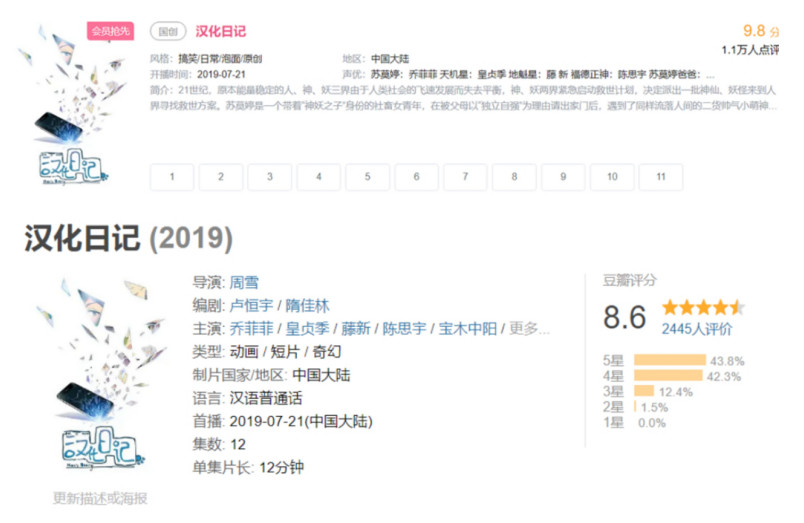
Task: Click 1.1万人点评 review count
Action: point(750,50)
